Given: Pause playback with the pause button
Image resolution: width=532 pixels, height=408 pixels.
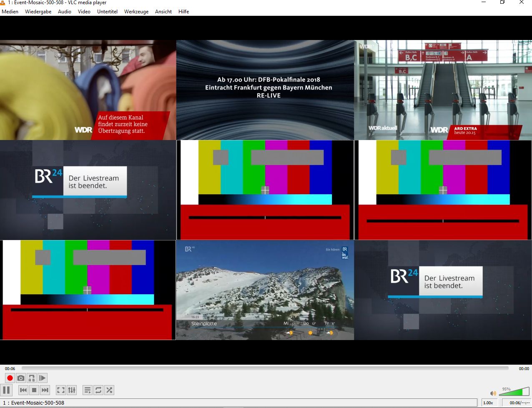Looking at the screenshot, I should pyautogui.click(x=6, y=390).
